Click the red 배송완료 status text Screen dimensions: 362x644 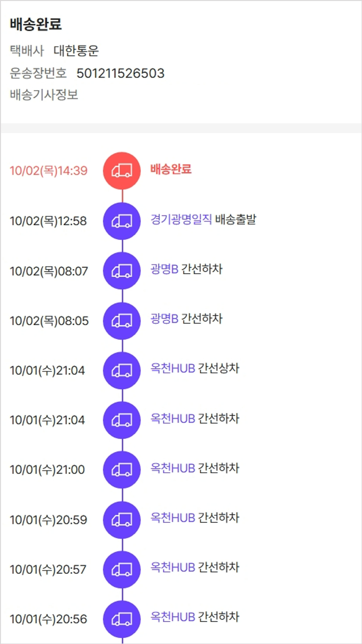coord(171,169)
